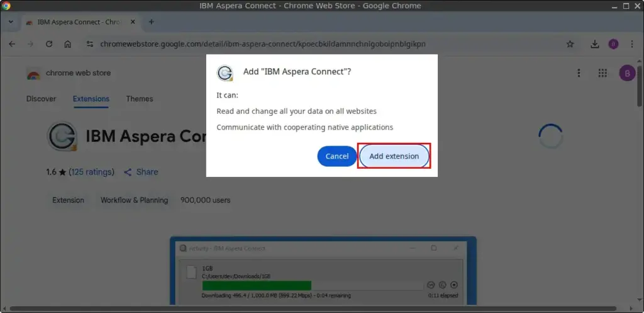Select the Chrome Web Store URL field
Screen dimensions: 644x313
263,44
